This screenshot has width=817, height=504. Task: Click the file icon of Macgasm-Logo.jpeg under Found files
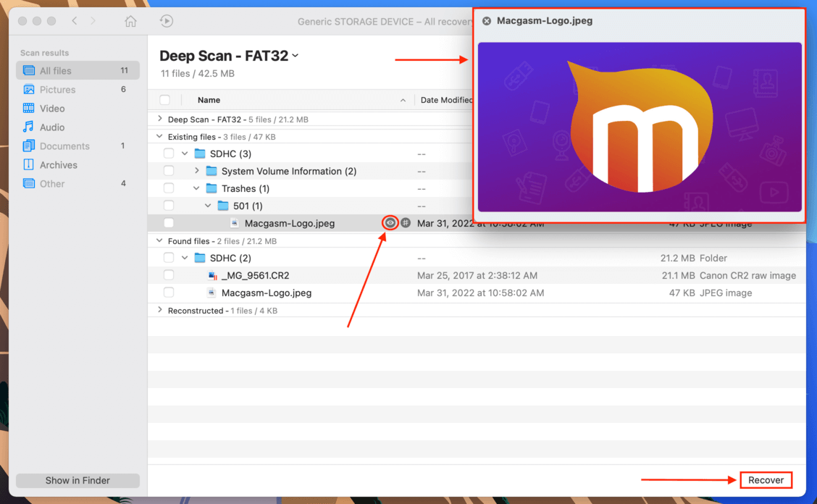tap(211, 293)
